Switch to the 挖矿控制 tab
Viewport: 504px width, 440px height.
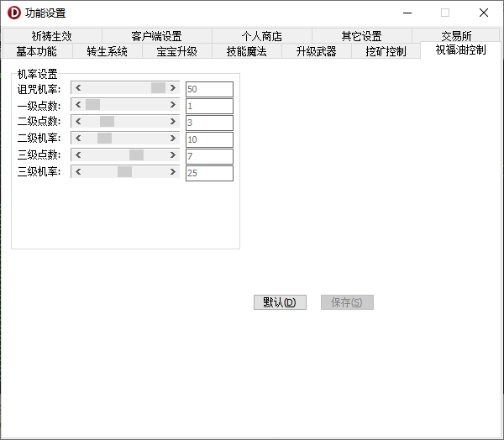tap(386, 51)
